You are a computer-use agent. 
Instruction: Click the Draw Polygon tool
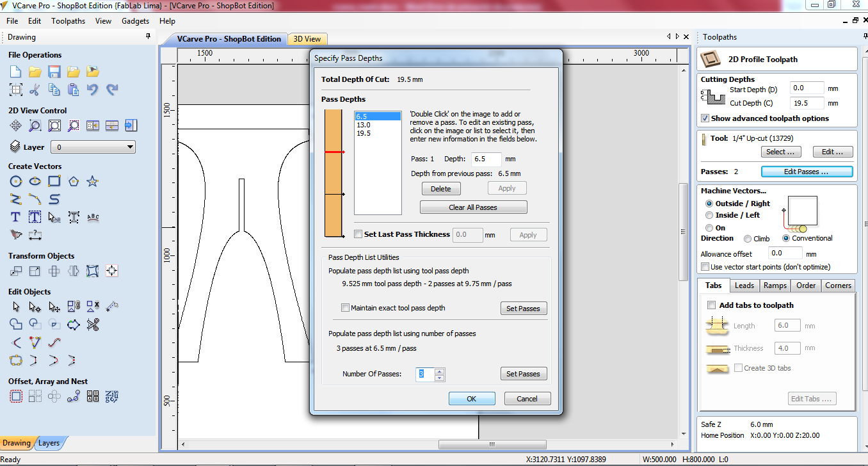pos(74,181)
